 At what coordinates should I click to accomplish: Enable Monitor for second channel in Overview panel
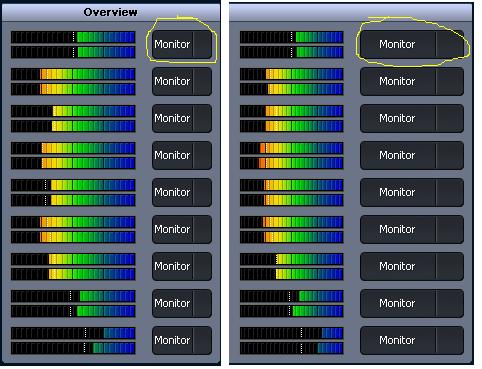tap(182, 82)
